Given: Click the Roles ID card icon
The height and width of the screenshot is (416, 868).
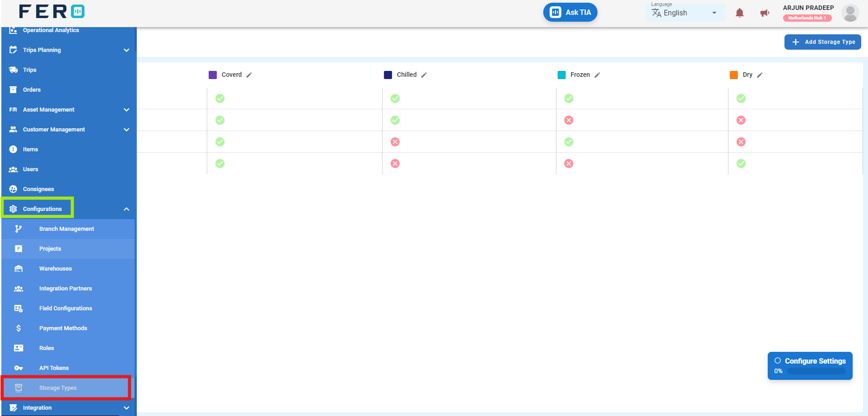Looking at the screenshot, I should tap(19, 348).
